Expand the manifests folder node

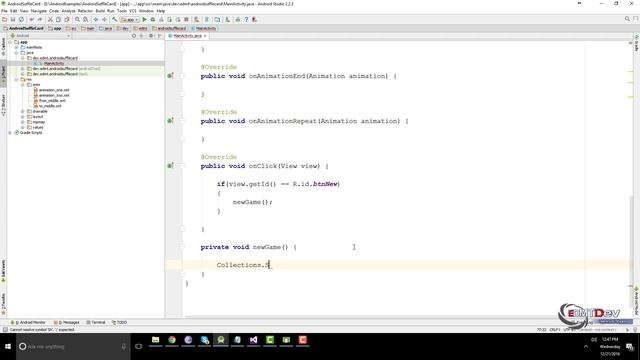pos(17,47)
